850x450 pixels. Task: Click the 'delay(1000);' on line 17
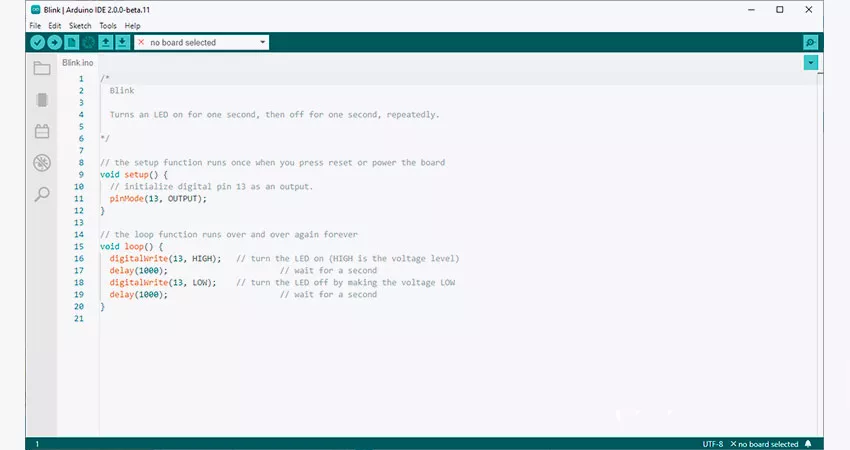[139, 271]
